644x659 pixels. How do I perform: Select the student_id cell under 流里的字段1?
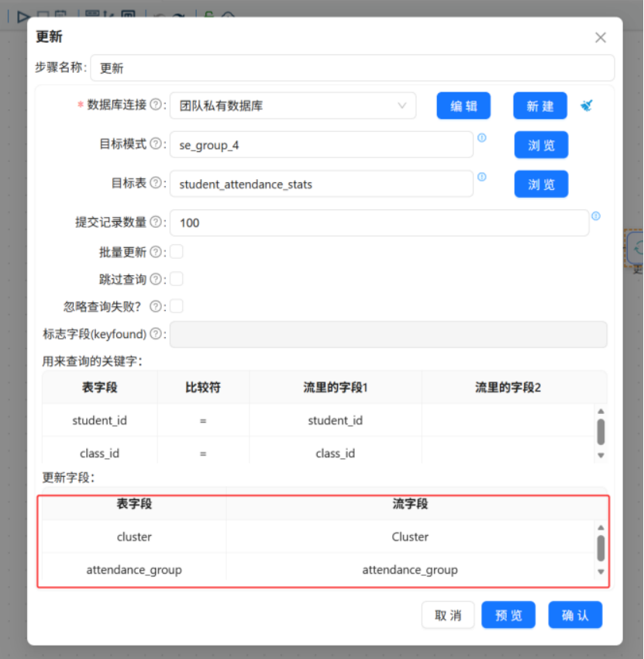(x=336, y=420)
